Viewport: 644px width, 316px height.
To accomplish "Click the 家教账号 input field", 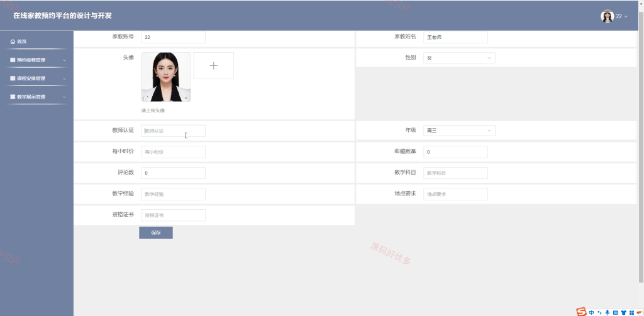I will [x=173, y=37].
